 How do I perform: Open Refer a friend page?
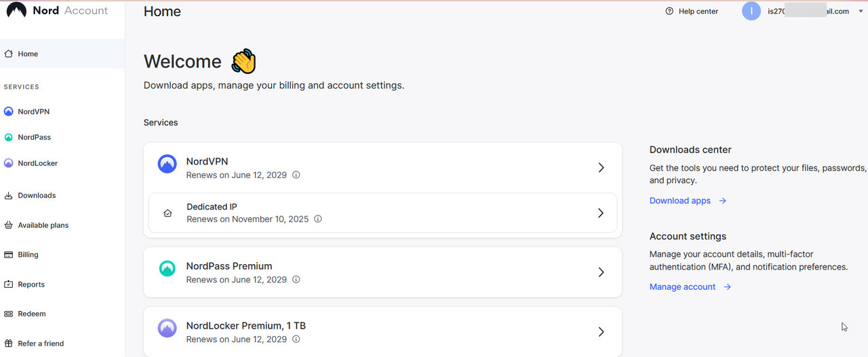[x=41, y=343]
